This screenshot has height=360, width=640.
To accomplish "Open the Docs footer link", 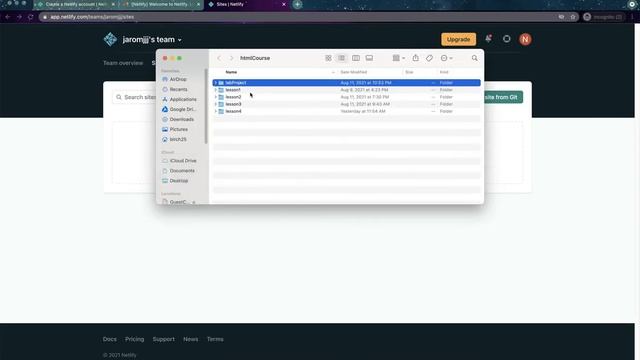I will pyautogui.click(x=109, y=339).
